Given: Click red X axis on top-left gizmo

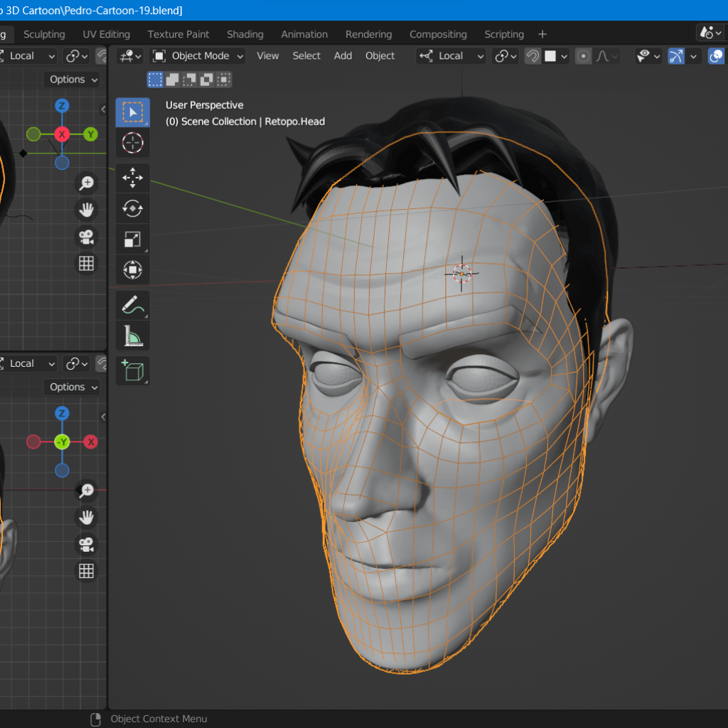Looking at the screenshot, I should tap(62, 134).
